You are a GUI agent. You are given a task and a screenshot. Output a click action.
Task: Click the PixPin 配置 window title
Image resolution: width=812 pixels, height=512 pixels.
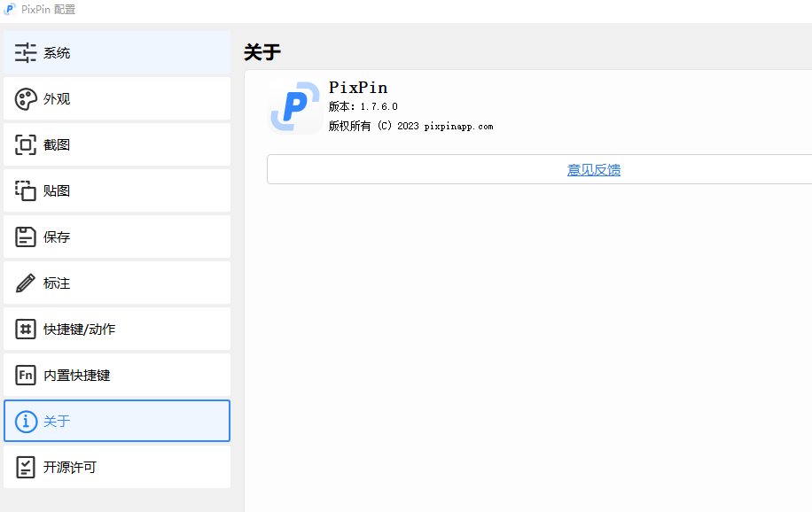48,10
